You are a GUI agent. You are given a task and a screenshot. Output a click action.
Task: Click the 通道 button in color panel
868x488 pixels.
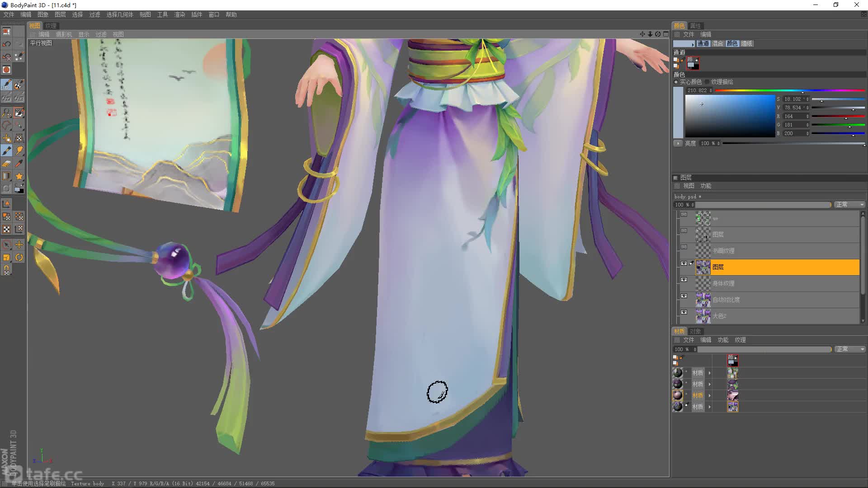click(703, 44)
